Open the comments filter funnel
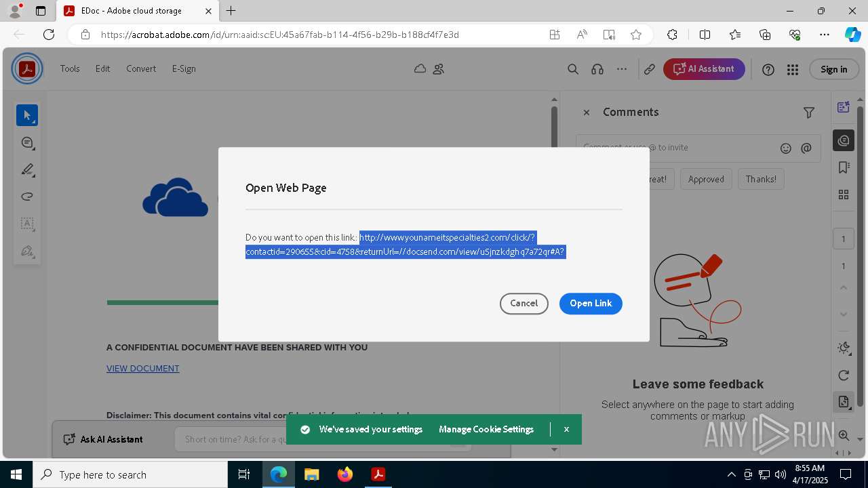The width and height of the screenshot is (868, 488). click(808, 113)
